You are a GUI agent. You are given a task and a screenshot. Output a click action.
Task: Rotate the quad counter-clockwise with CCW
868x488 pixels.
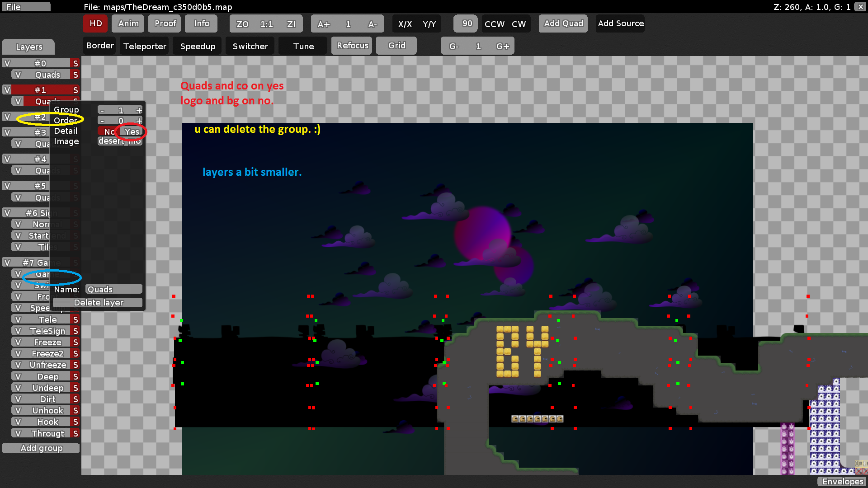tap(494, 24)
